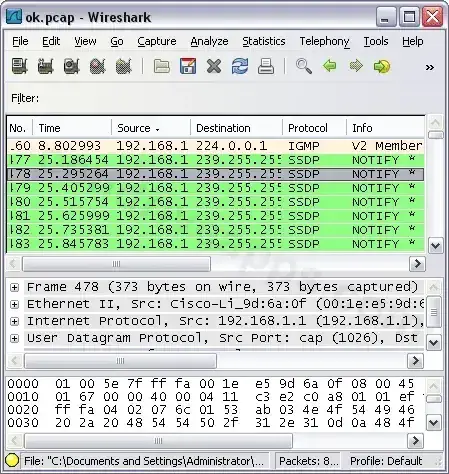Select SSDP packet at time 25.186454
The image size is (449, 474).
(x=216, y=160)
